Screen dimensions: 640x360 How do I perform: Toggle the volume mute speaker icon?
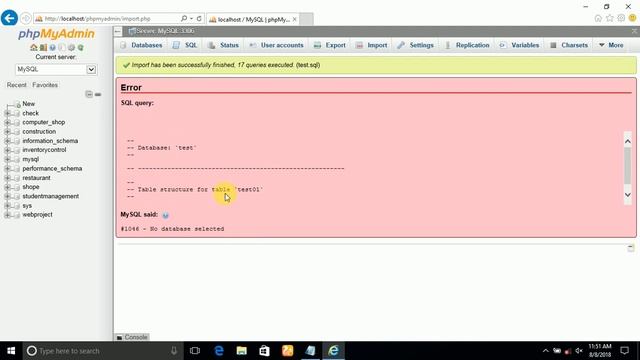579,351
